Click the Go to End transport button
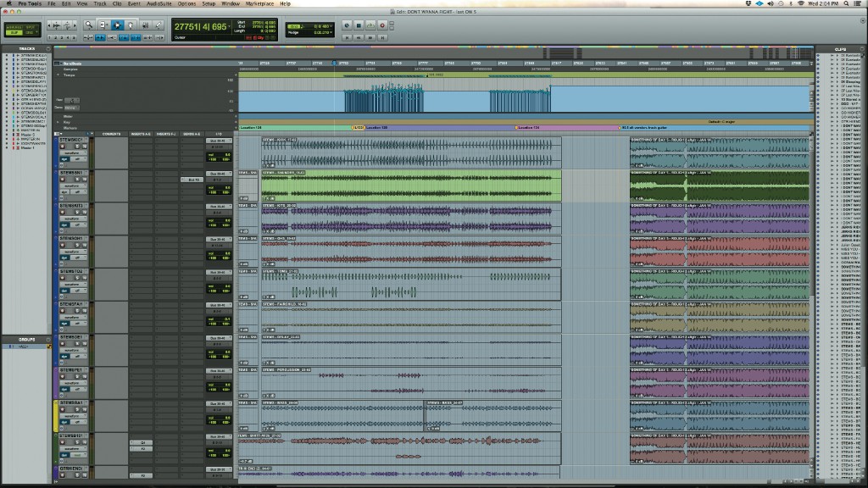This screenshot has height=488, width=868. (382, 37)
